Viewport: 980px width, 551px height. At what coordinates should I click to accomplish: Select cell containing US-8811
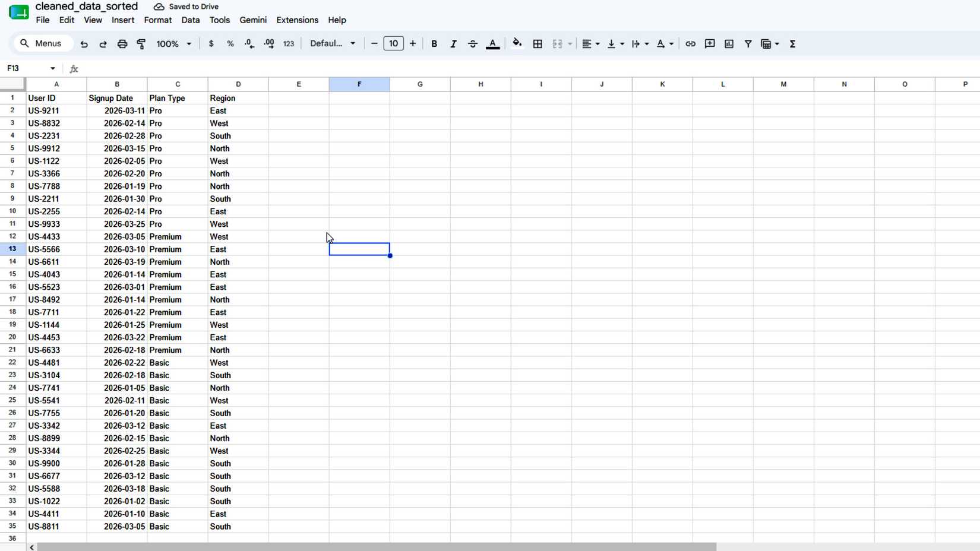[x=56, y=527]
